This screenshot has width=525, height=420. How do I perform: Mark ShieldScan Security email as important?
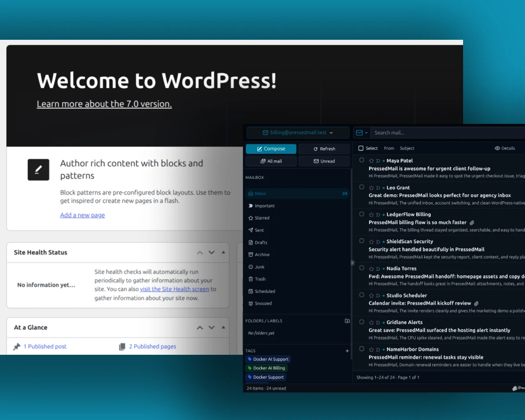(378, 242)
